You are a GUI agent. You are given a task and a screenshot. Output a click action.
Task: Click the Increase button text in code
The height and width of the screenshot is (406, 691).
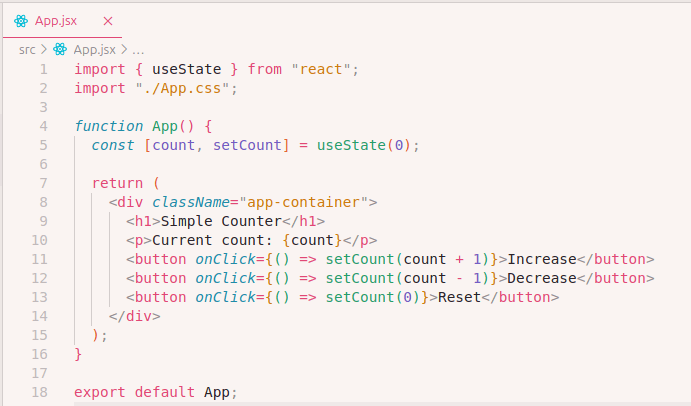(x=542, y=259)
